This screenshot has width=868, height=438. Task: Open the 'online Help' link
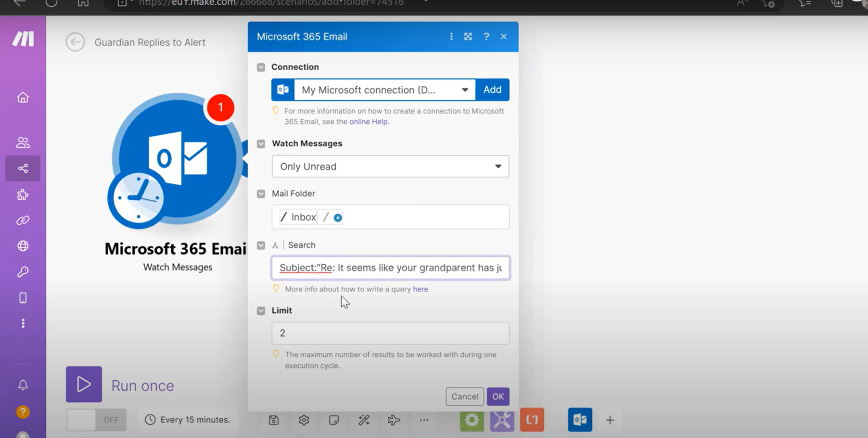tap(369, 122)
